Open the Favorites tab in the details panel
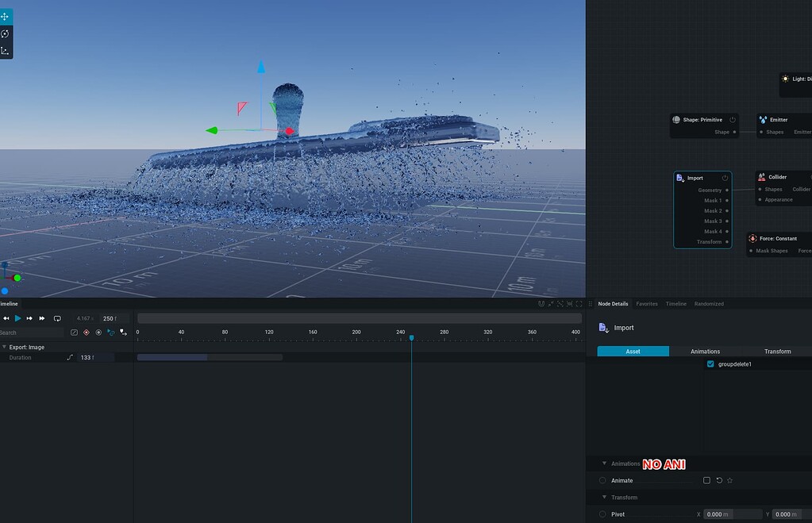This screenshot has width=812, height=523. click(647, 303)
